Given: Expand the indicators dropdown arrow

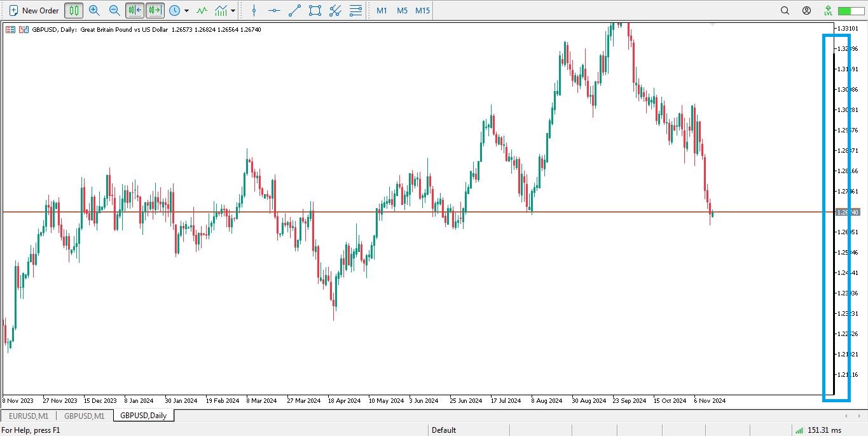Looking at the screenshot, I should pyautogui.click(x=233, y=11).
